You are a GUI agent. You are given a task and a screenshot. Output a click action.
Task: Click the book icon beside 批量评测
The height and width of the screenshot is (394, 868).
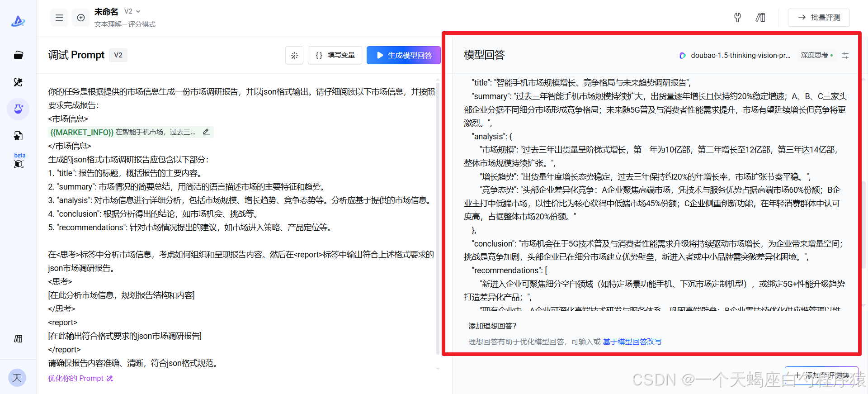760,18
